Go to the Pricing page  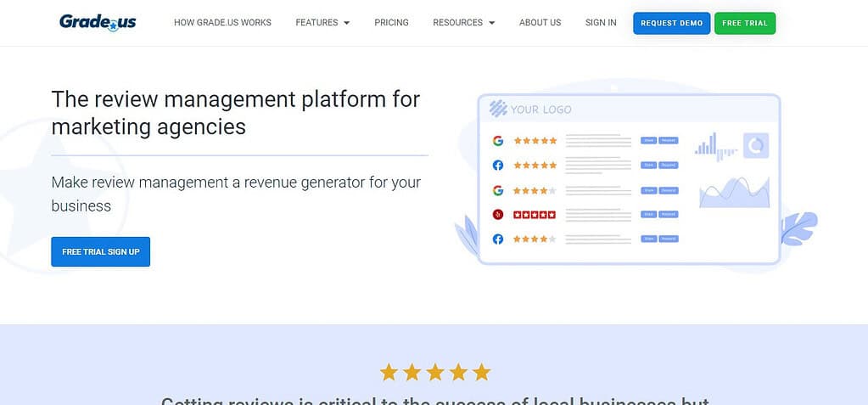(x=391, y=23)
